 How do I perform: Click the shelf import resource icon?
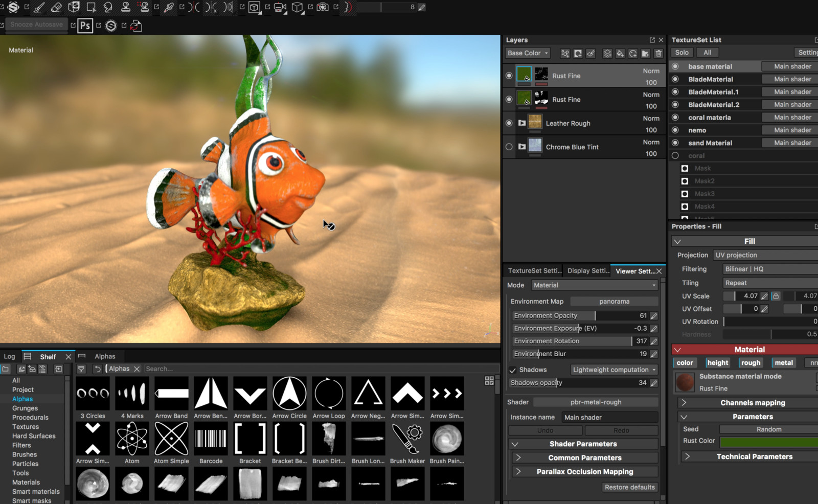click(58, 369)
